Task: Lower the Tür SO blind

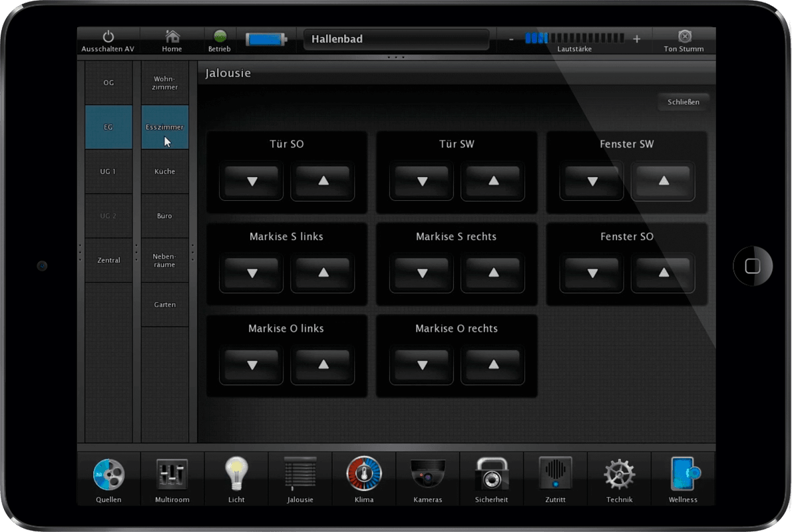Action: point(252,181)
